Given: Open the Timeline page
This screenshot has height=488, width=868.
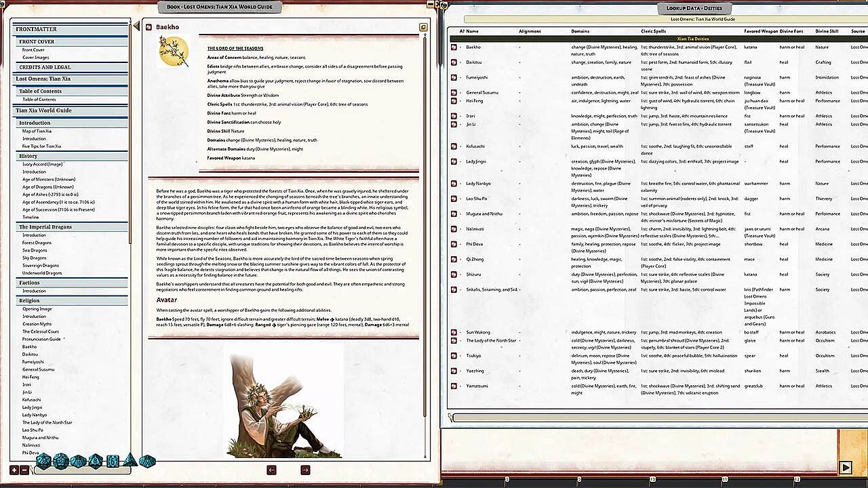Looking at the screenshot, I should pos(31,217).
